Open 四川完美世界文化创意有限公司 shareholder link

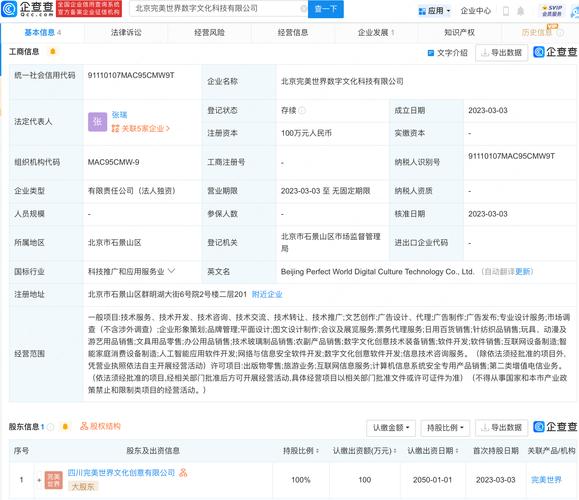tap(121, 473)
